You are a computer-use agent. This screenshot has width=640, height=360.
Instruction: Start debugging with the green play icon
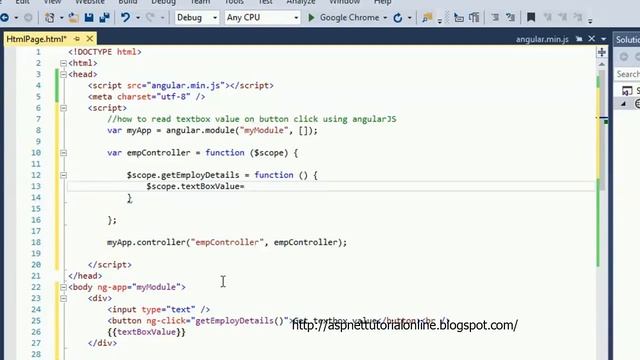point(311,18)
